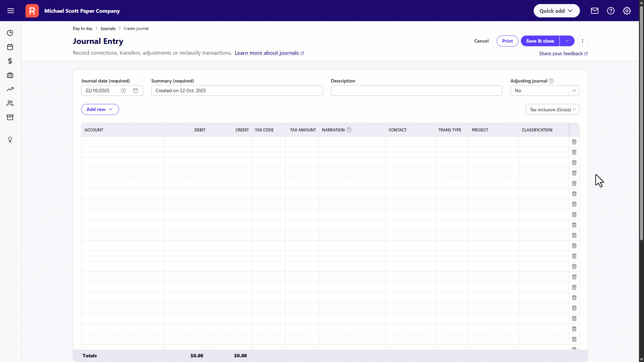Click into the Description input field
Screen dimensions: 644x362
(x=416, y=90)
